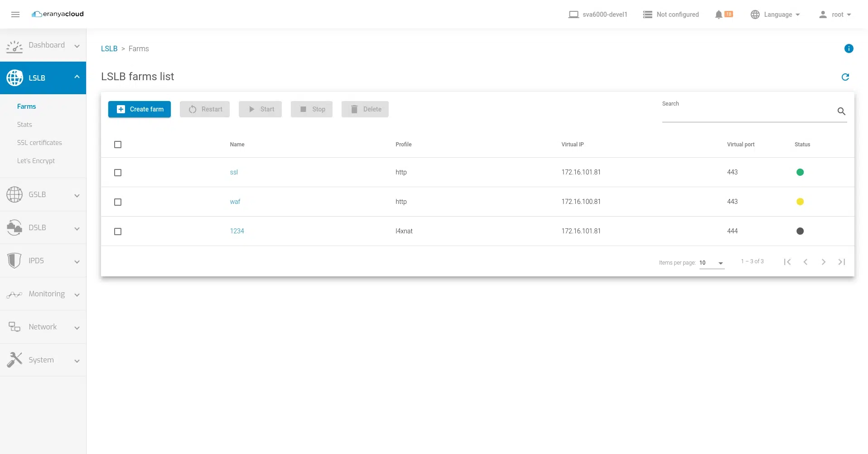The height and width of the screenshot is (454, 868).
Task: Click the DSLB cloud icon
Action: 14,227
